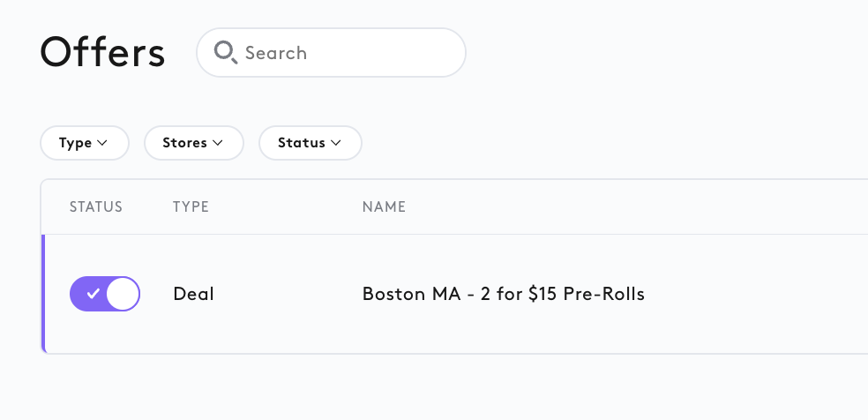Focus the Search offers input field
The width and height of the screenshot is (868, 420).
coord(331,53)
